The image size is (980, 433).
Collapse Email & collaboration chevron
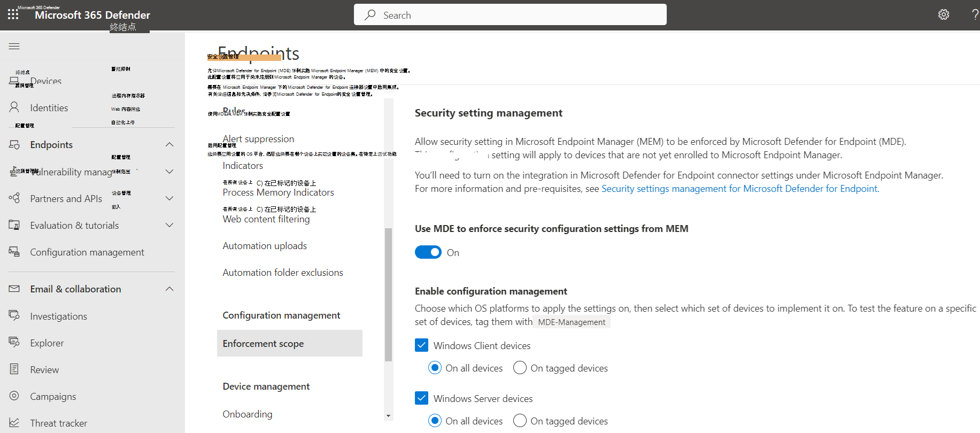(169, 289)
